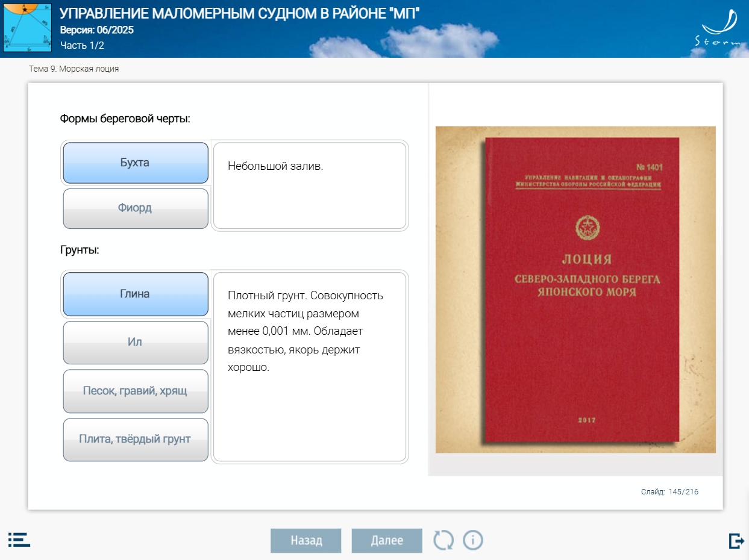
Task: Open the table of contents menu icon
Action: [19, 540]
